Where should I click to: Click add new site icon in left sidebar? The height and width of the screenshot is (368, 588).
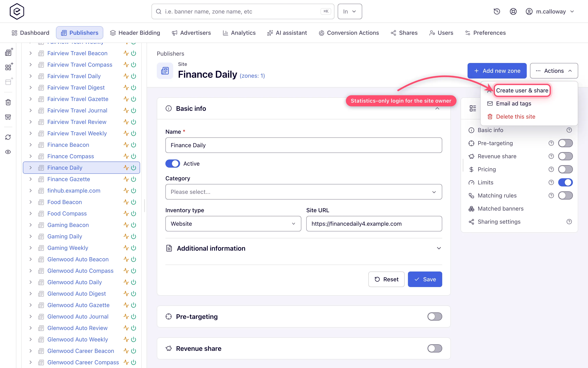(9, 52)
